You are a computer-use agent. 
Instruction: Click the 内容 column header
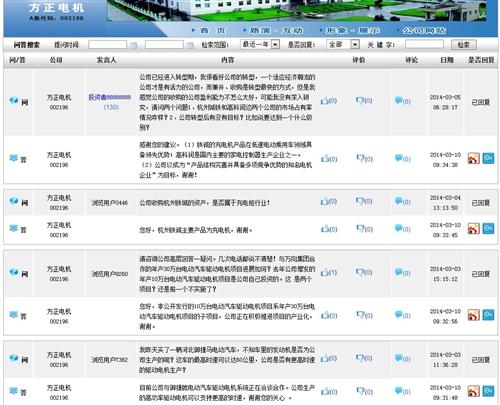click(x=227, y=60)
